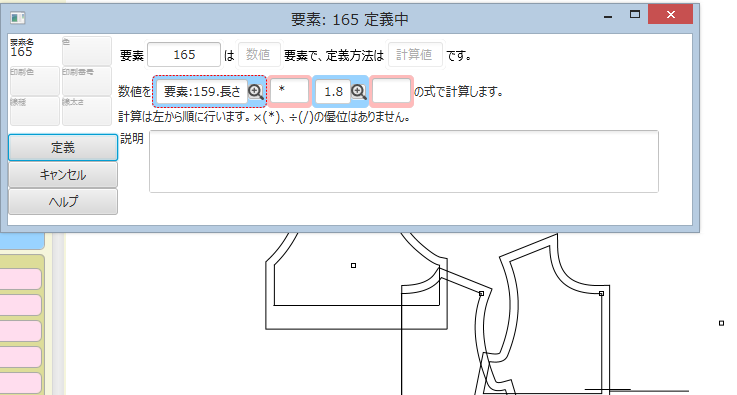Screen dimensions: 737x395
Task: Open ヘルプ button
Action: (x=63, y=202)
